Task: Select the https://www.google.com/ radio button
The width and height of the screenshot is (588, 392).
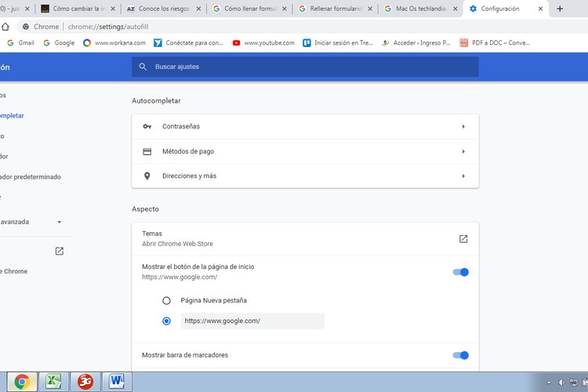Action: click(166, 321)
